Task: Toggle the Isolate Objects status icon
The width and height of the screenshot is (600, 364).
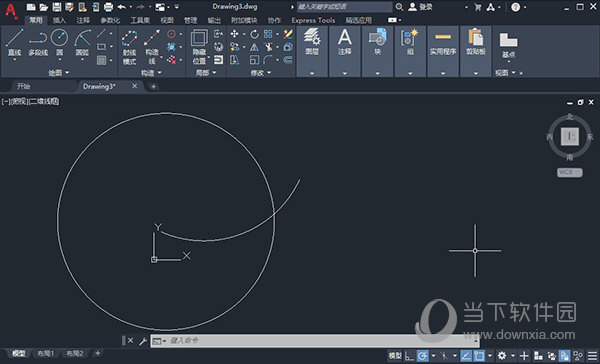Action: tap(578, 356)
